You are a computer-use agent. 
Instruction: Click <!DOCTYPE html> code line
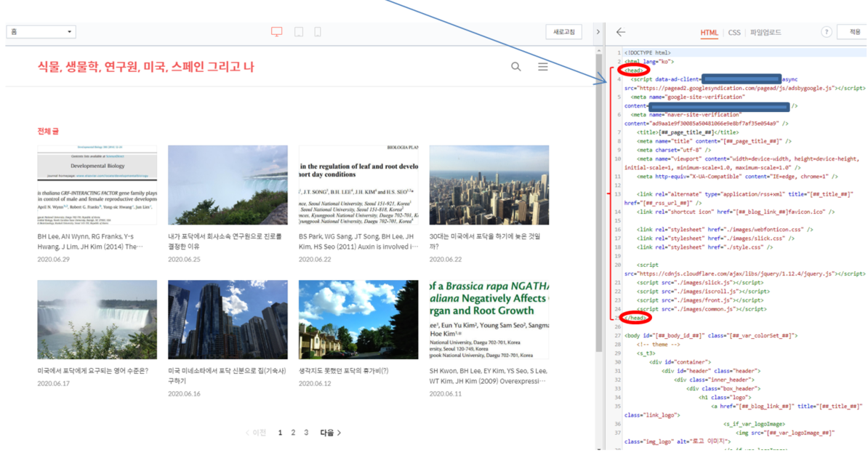[x=648, y=52]
